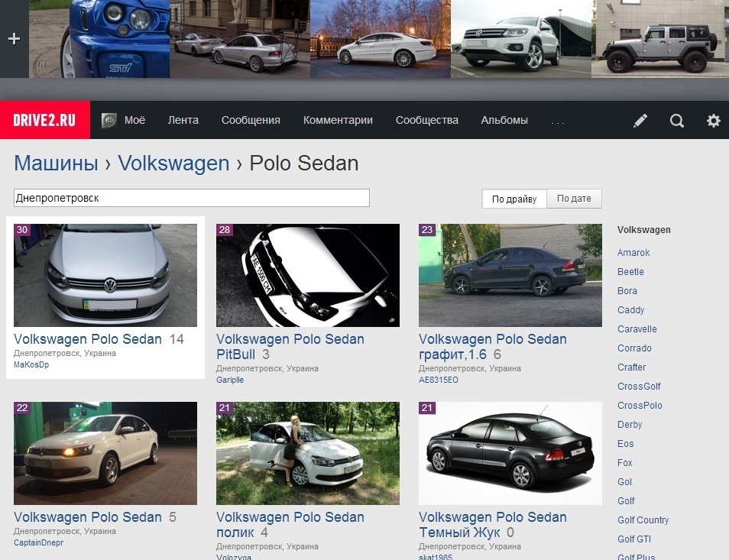Open Amarok model in sidebar
This screenshot has width=729, height=560.
[633, 253]
